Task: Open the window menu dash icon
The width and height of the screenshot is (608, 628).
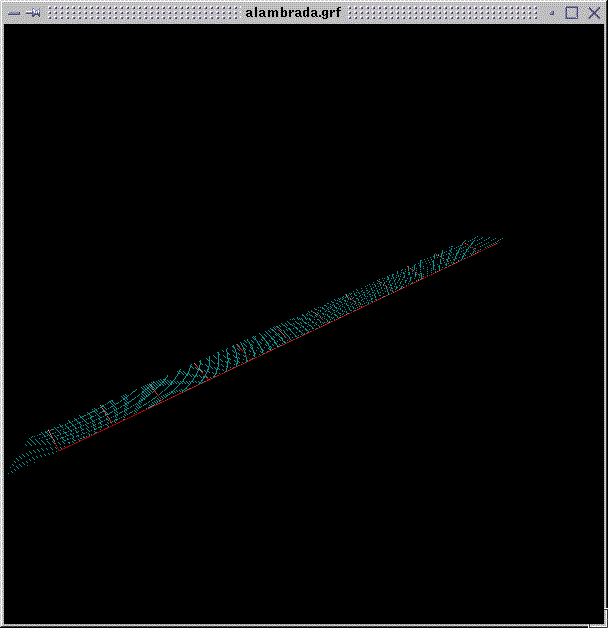Action: [14, 13]
